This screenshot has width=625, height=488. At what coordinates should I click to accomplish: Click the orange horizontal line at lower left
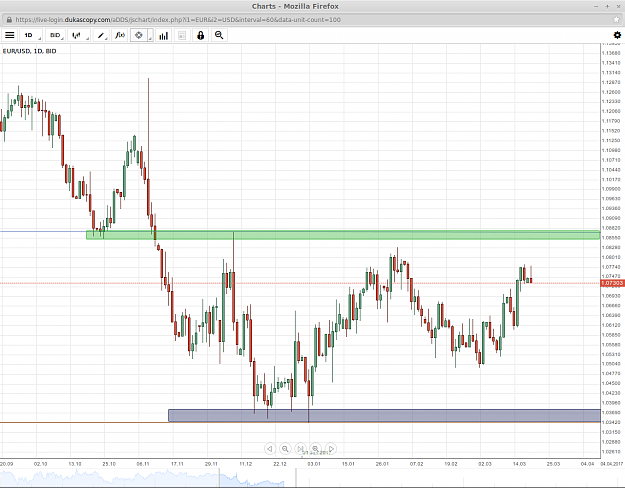(84, 422)
